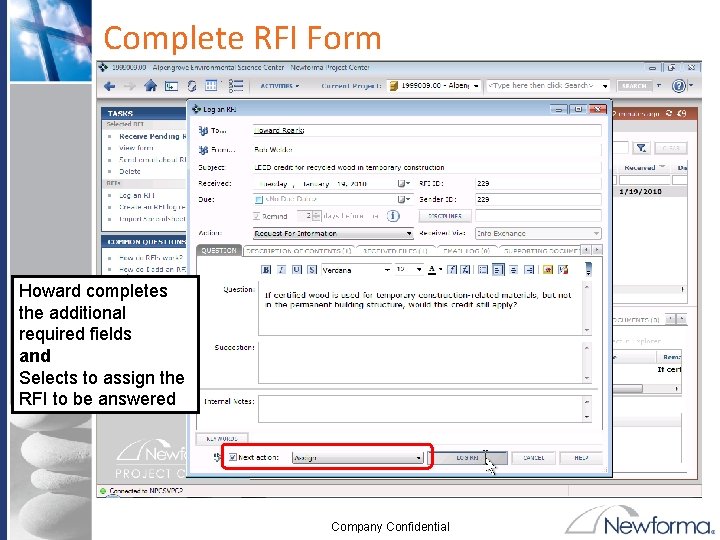Viewport: 720px width, 540px height.
Task: Click the Discipline button
Action: [444, 216]
